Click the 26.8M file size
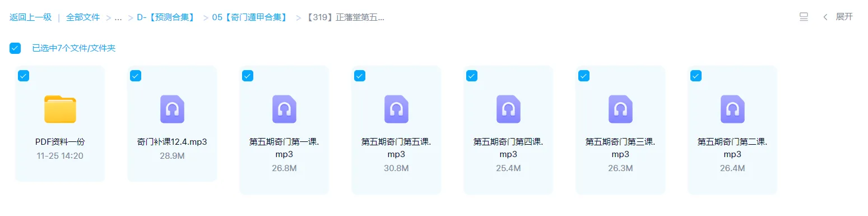The height and width of the screenshot is (216, 868). [284, 168]
